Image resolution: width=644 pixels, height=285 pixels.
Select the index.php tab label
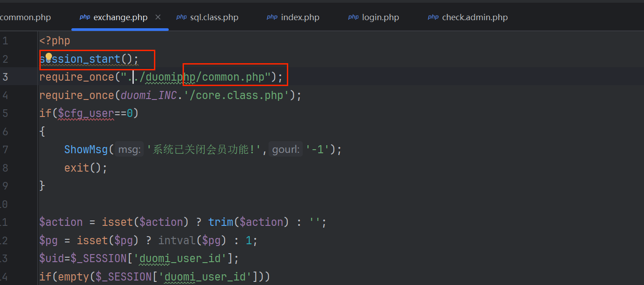tap(300, 17)
